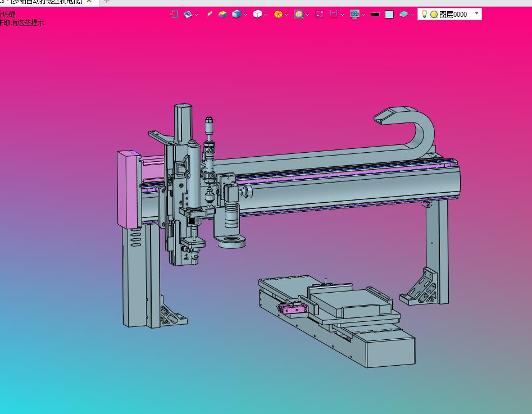Open dropdown next to orange faceted icon

[287, 15]
